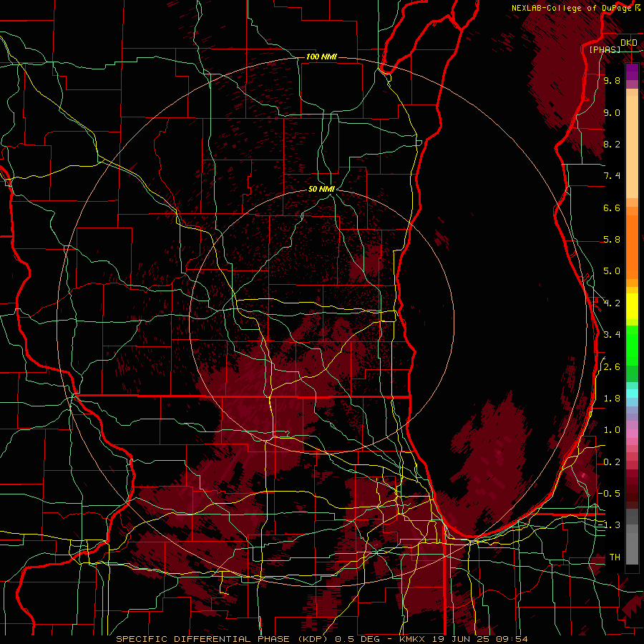644x644 pixels.
Task: Click the 09:54 timestamp in the caption
Action: [512, 639]
